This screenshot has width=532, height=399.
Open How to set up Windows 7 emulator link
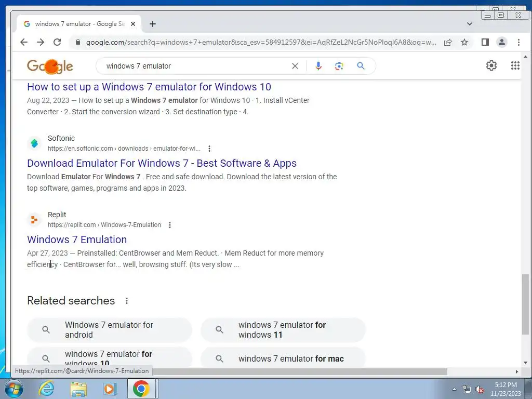149,87
